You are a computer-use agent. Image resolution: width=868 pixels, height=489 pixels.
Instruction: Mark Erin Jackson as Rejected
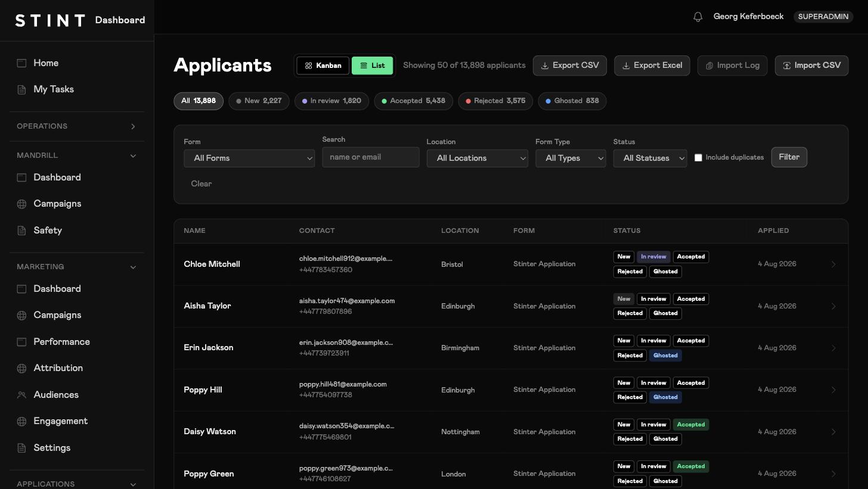[x=630, y=356]
